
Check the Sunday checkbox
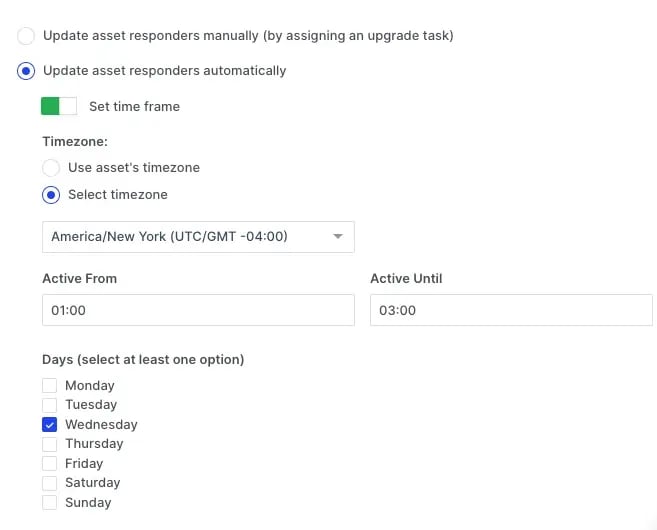point(49,502)
